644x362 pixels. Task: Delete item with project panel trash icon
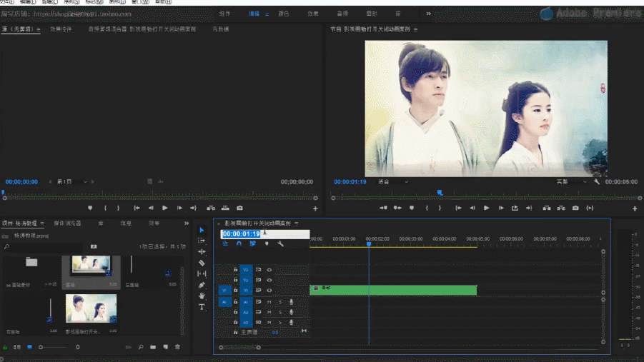(177, 347)
